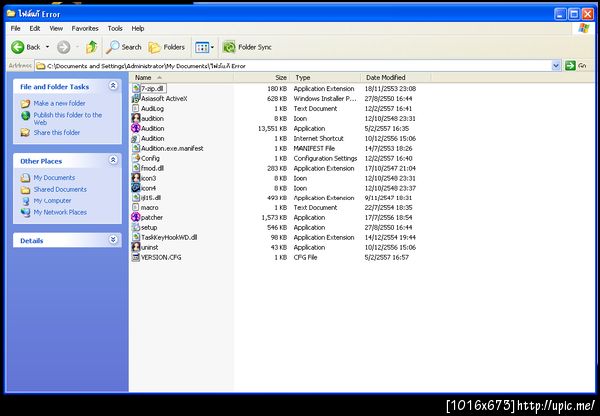Select the macro text document icon
The image size is (600, 416).
point(136,207)
